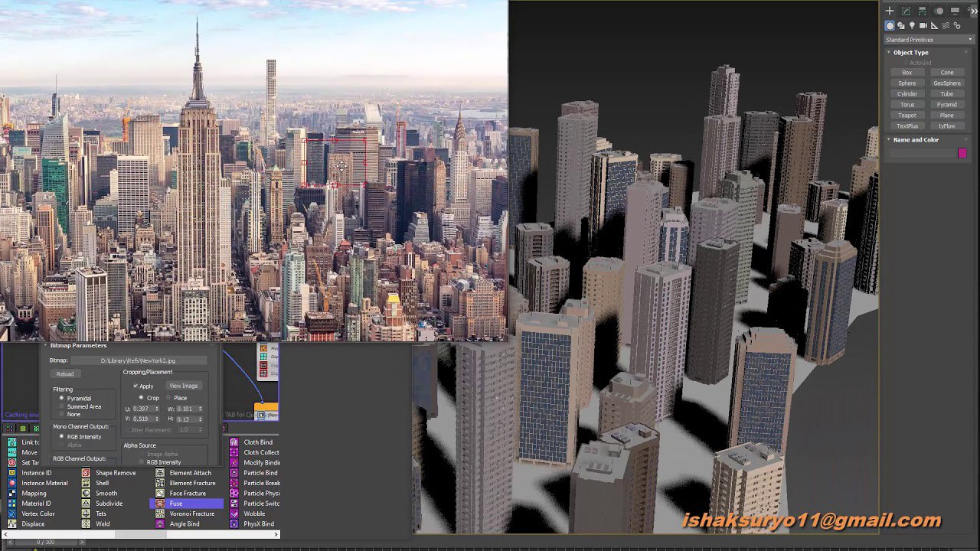Select the Geometry category icon
The image size is (980, 551).
(890, 25)
